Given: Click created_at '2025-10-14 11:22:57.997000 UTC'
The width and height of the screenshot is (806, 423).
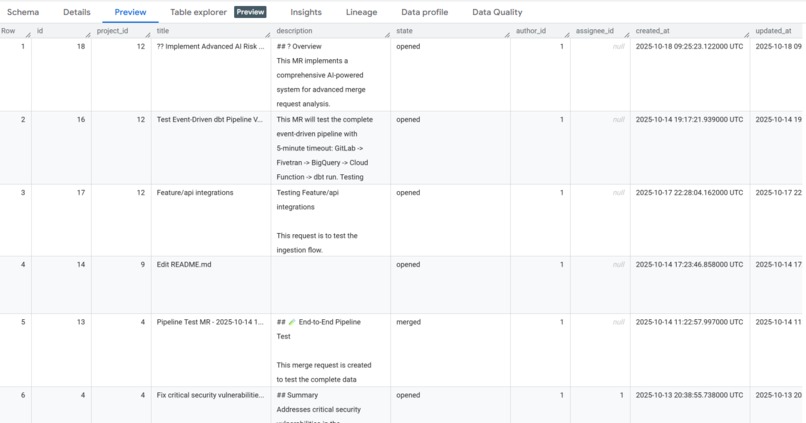Looking at the screenshot, I should point(689,322).
